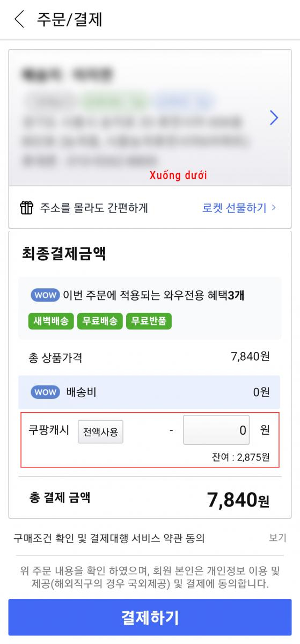Tap the WOW badge in benefits banner
This screenshot has height=644, width=300.
45,295
